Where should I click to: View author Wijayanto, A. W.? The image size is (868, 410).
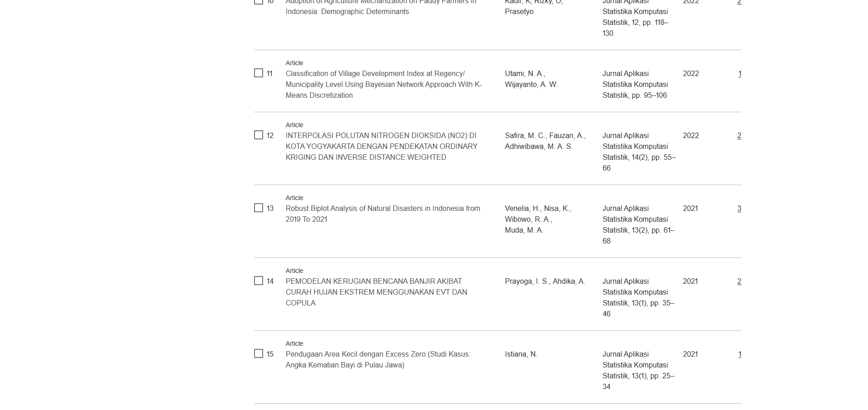pos(531,84)
